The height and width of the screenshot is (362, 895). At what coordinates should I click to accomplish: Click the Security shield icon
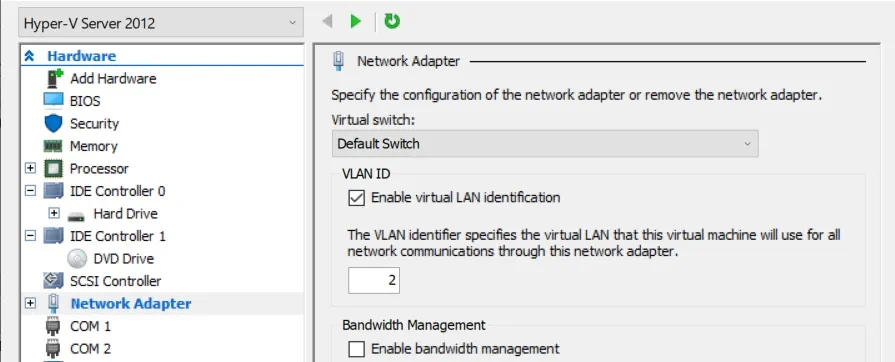tap(53, 123)
